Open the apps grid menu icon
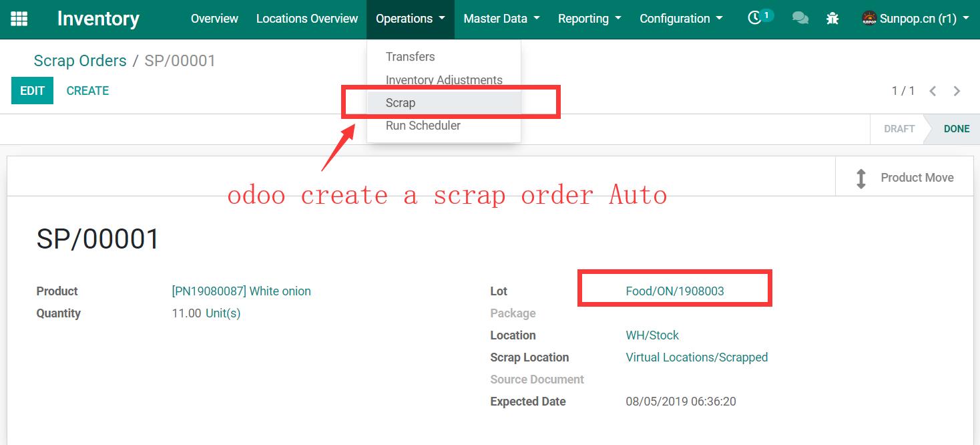The width and height of the screenshot is (980, 445). click(19, 19)
